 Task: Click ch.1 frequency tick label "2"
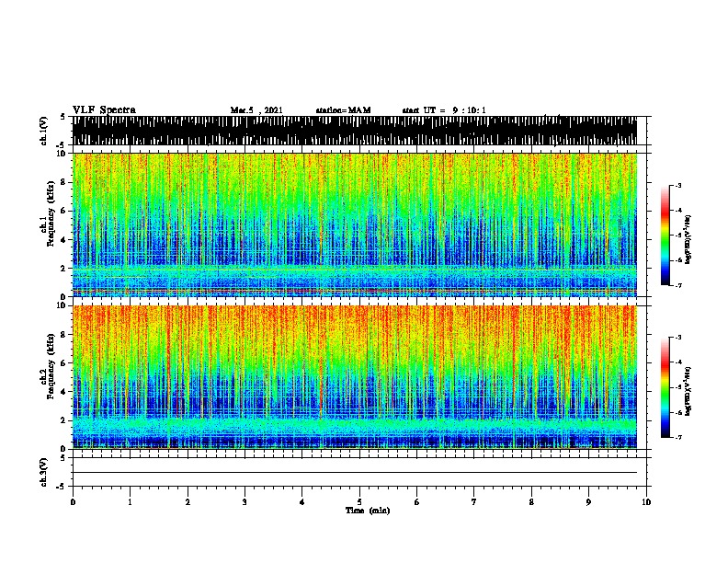point(64,269)
